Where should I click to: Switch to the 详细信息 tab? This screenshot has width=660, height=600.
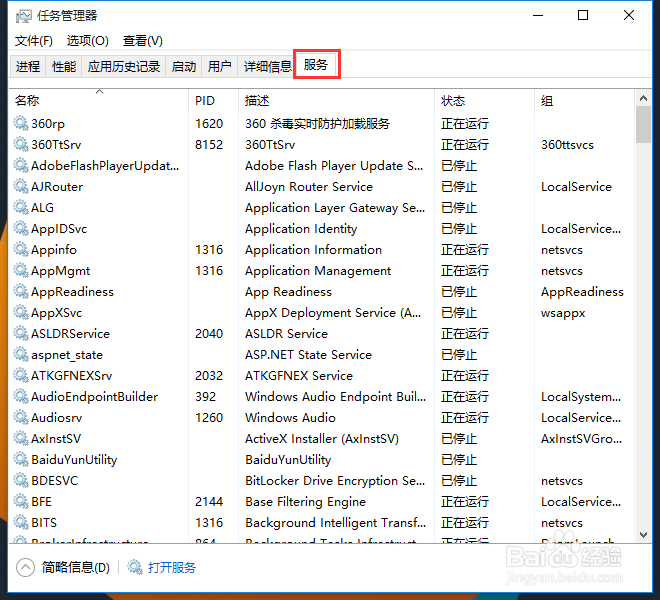[267, 67]
